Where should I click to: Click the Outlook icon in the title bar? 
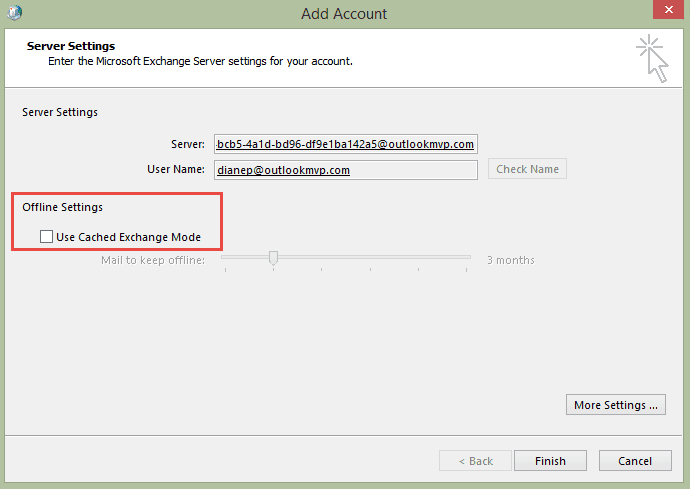click(15, 12)
